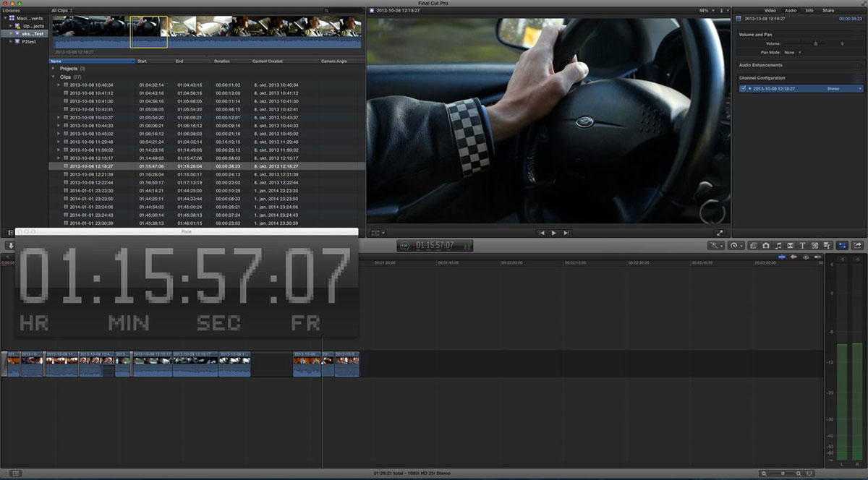Screen dimensions: 868x480
Task: Expand the 2013-10-08 10:40:34 clip row
Action: [x=59, y=85]
